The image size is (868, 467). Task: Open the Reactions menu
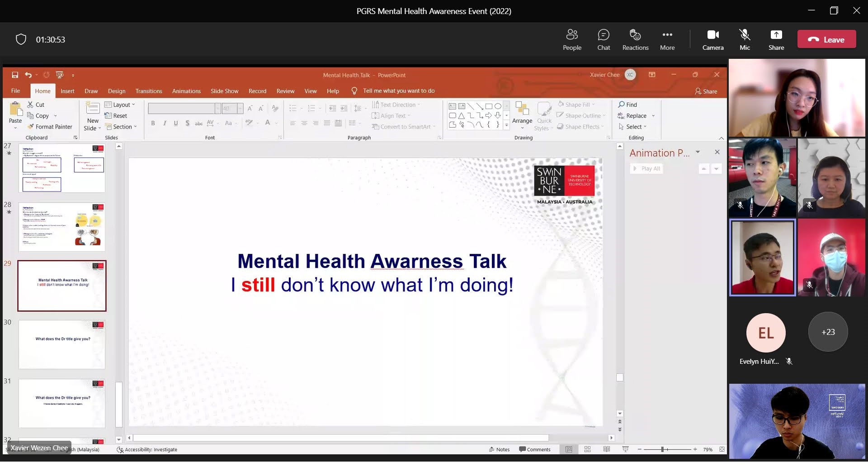tap(635, 40)
